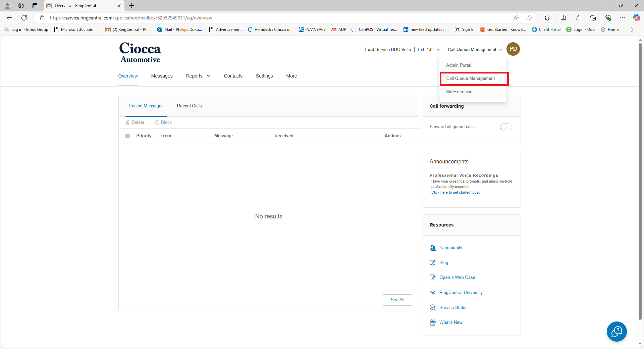Open the Client Portal bookmark
The width and height of the screenshot is (644, 349).
(x=546, y=30)
